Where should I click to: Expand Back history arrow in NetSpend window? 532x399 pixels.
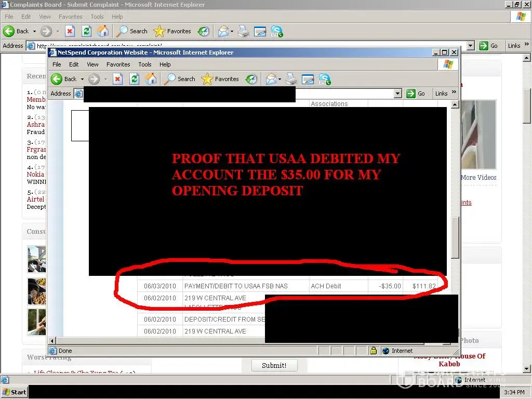click(x=82, y=79)
